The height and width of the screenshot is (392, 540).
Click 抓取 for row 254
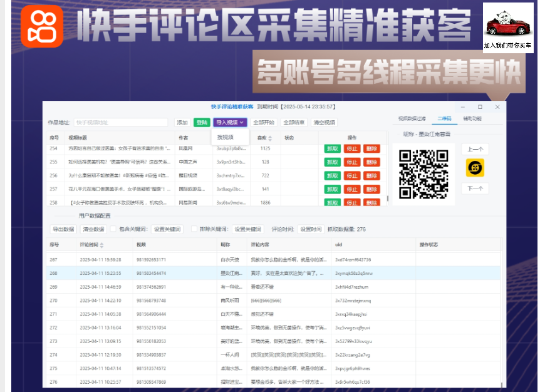333,148
